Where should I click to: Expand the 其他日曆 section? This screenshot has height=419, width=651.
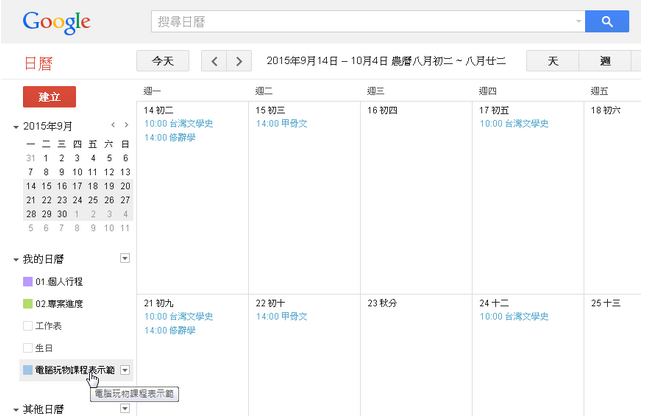tap(15, 409)
